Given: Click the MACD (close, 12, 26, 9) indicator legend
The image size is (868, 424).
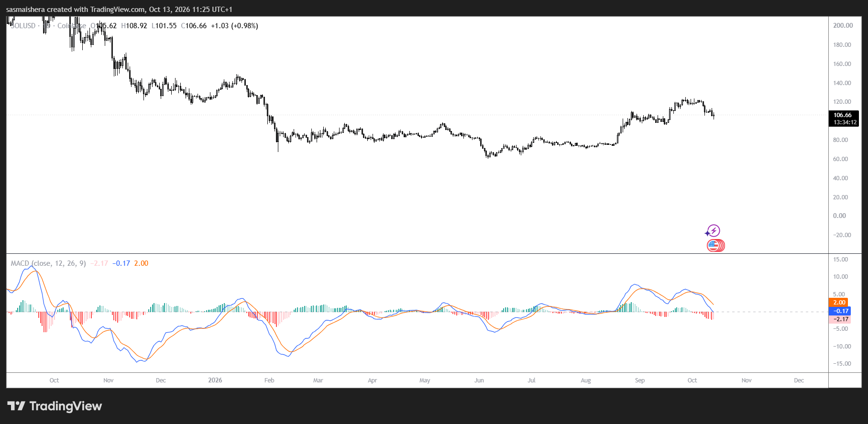Looking at the screenshot, I should [x=48, y=263].
